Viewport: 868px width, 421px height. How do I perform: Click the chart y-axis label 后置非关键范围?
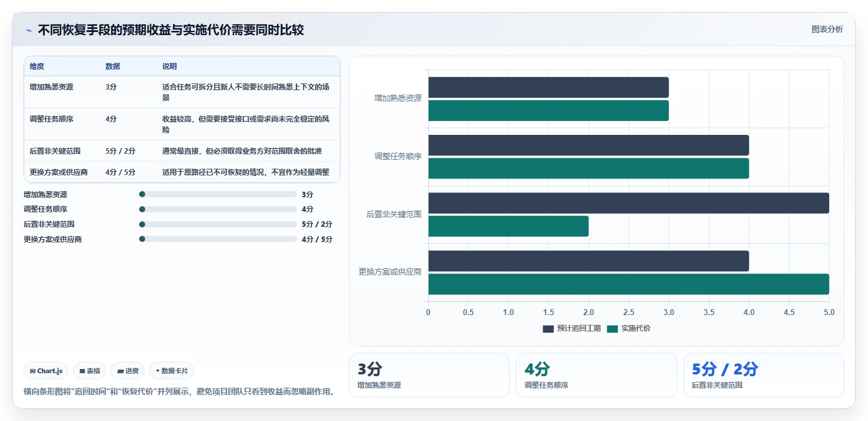click(394, 214)
